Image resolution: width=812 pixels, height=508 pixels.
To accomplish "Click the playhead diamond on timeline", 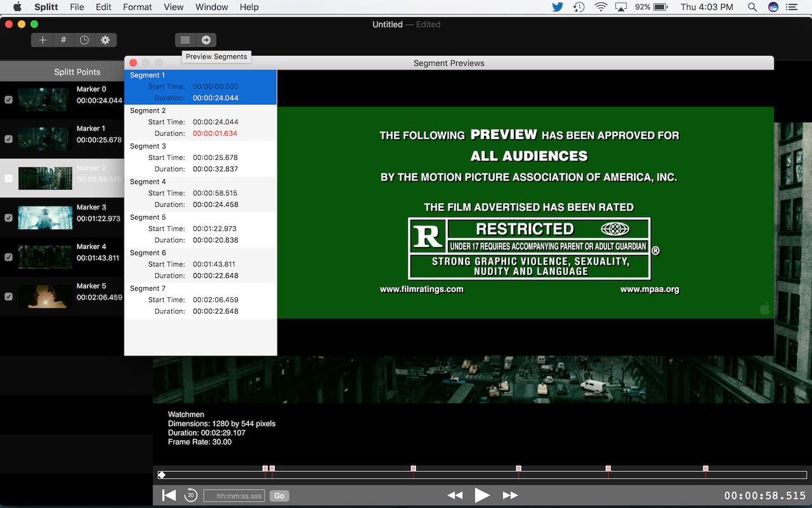I will [x=162, y=475].
